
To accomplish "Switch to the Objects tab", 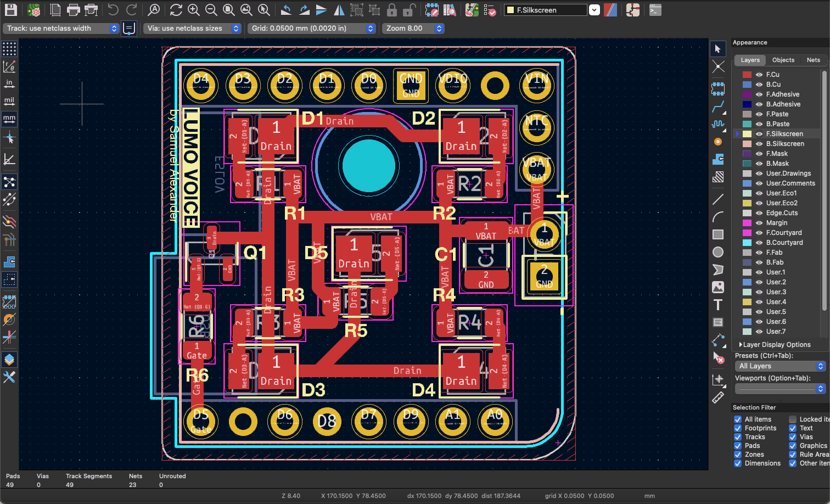I will [x=783, y=60].
